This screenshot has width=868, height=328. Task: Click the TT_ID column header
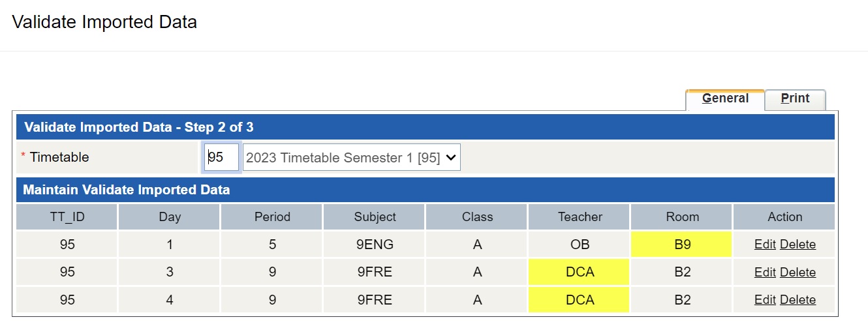(67, 217)
